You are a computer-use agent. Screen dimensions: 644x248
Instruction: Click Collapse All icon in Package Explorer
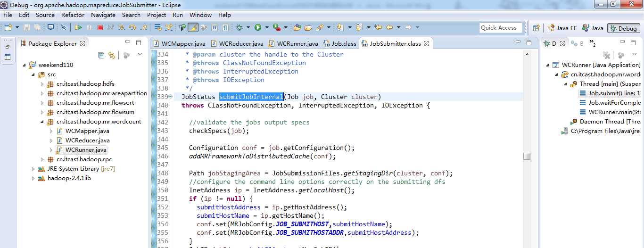101,55
